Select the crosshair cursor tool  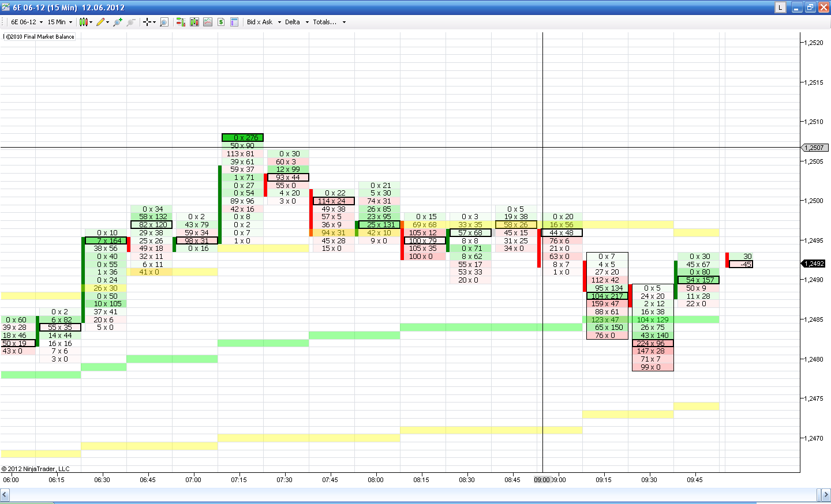148,22
